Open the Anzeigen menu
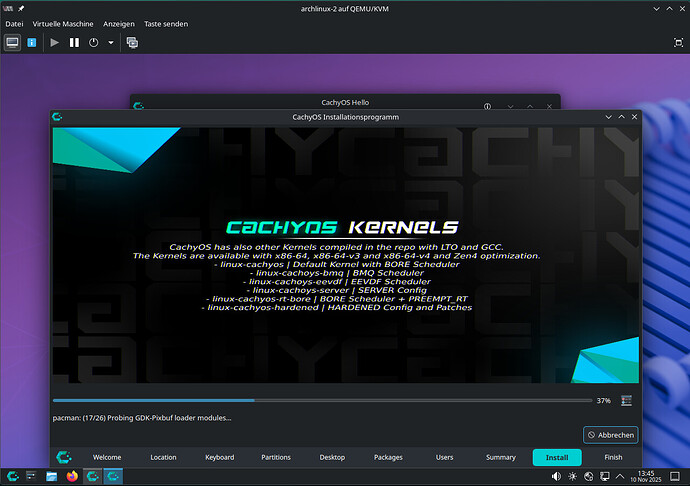 [x=119, y=24]
